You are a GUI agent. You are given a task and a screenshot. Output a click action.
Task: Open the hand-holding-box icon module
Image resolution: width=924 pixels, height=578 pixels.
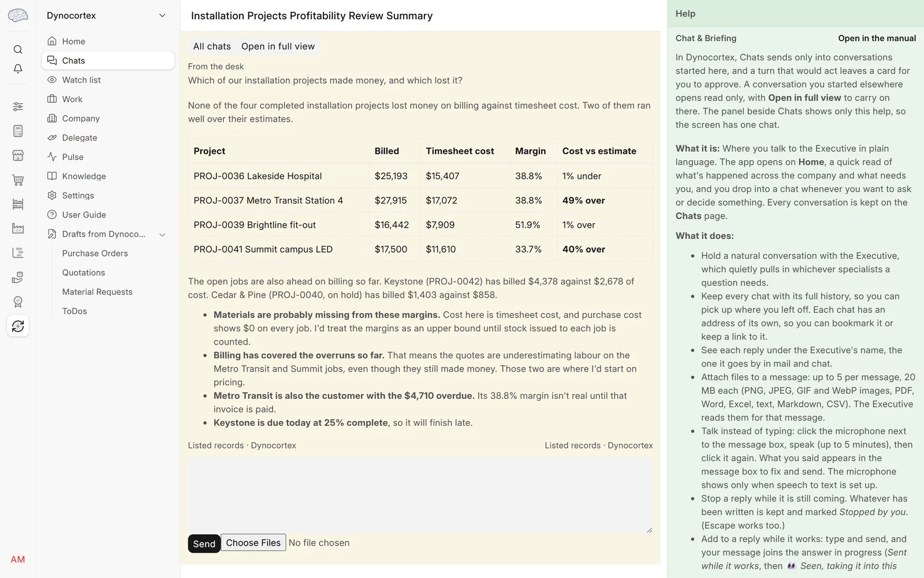point(18,277)
